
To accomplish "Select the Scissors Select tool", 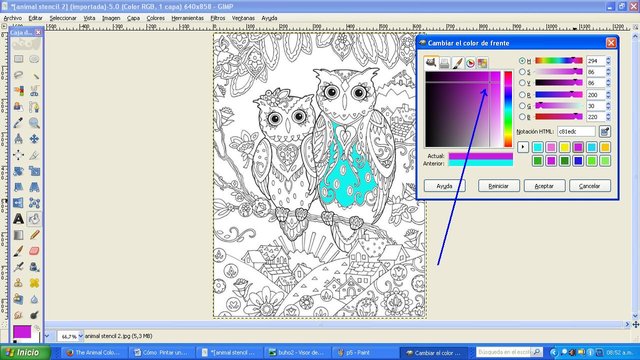I will pos(34,91).
